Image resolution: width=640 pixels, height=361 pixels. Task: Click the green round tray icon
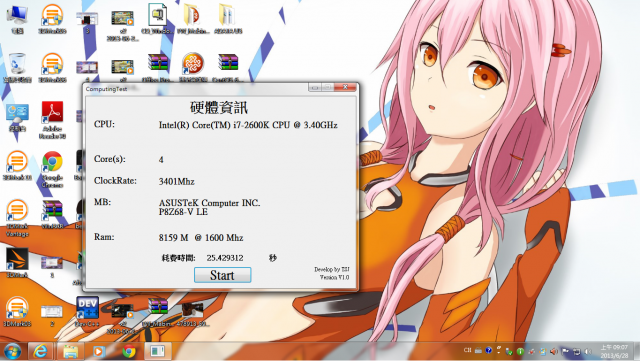coord(520,351)
